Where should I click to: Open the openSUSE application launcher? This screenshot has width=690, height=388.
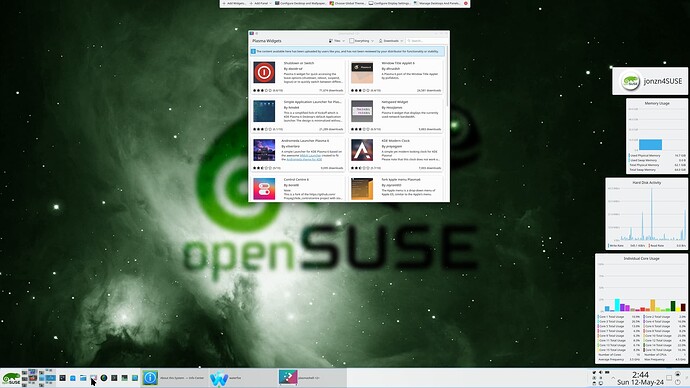coord(11,378)
